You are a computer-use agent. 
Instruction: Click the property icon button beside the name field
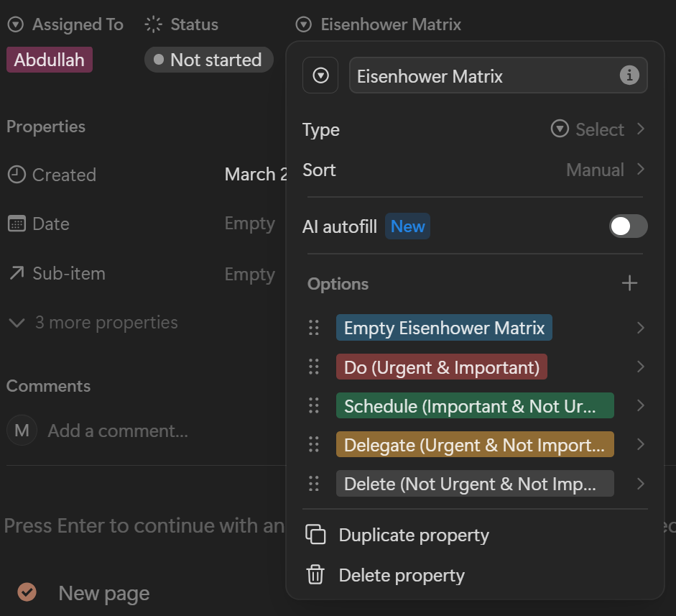320,75
